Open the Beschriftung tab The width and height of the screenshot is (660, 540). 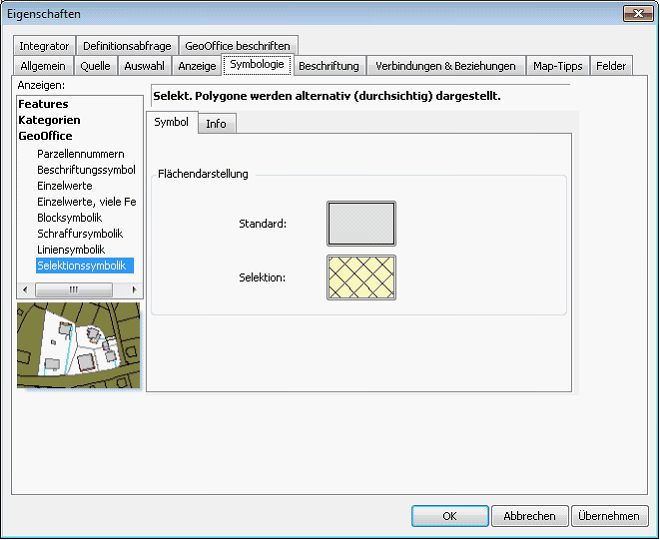[328, 66]
